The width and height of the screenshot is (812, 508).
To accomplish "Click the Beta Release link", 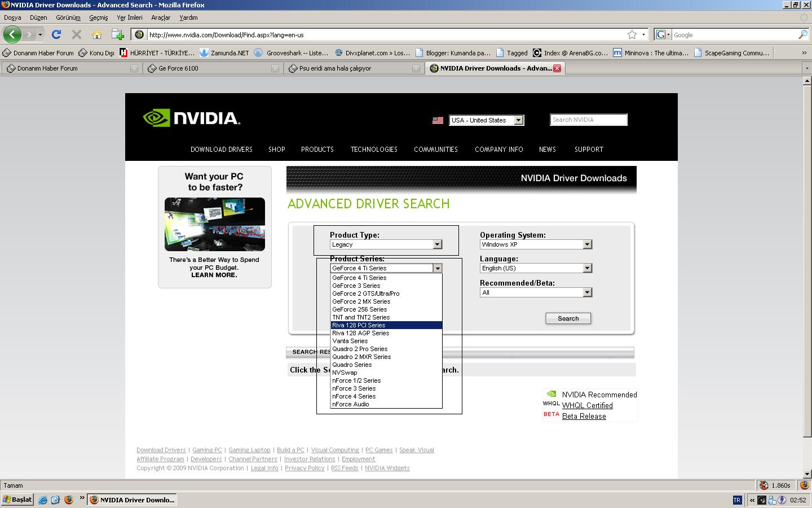I will pyautogui.click(x=584, y=416).
